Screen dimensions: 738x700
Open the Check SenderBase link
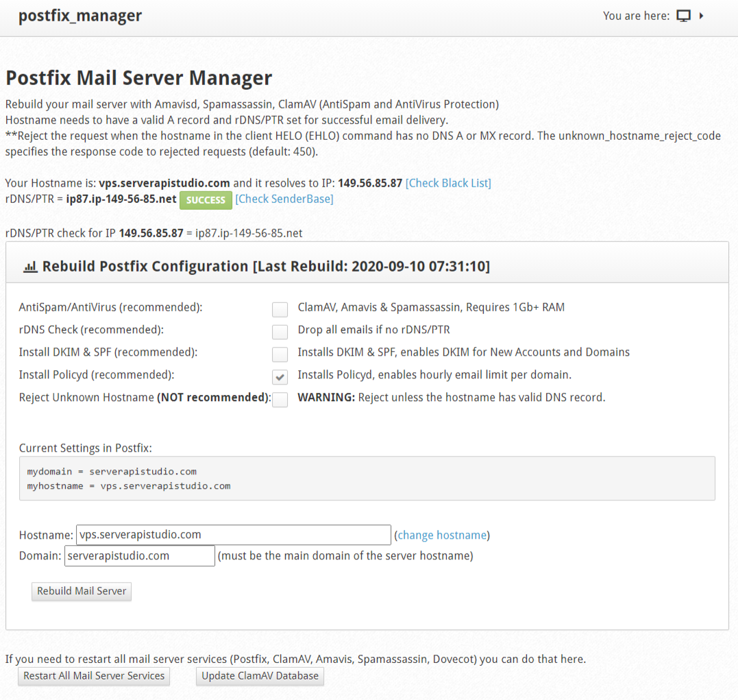pos(284,200)
